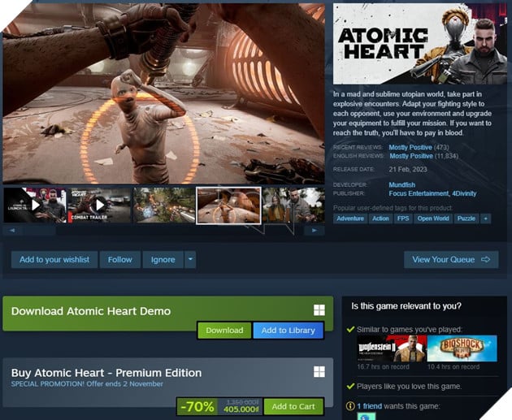Open English reviews Mostly Positive link
512x420 pixels.
coord(411,156)
